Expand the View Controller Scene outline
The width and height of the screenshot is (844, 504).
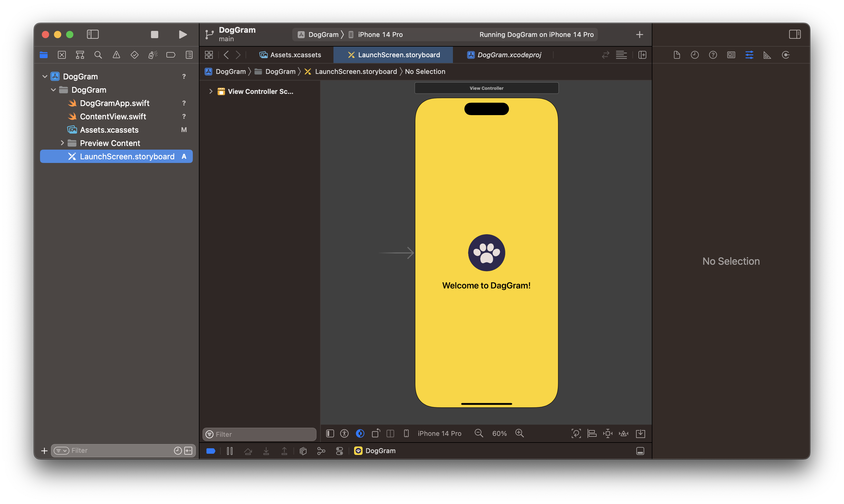tap(211, 91)
